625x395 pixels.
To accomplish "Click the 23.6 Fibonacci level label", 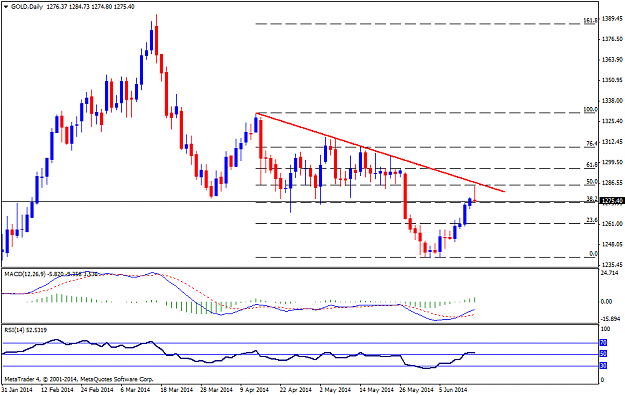I will (x=592, y=220).
